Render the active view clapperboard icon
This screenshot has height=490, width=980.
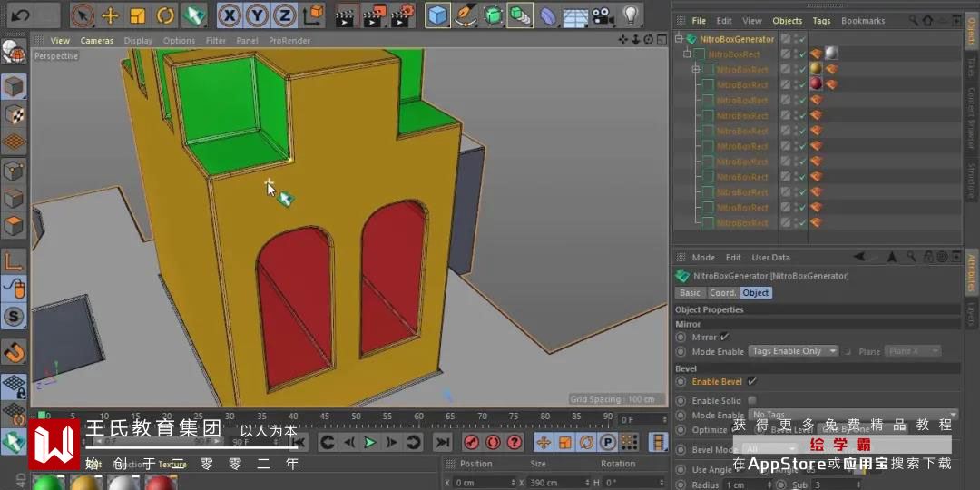[346, 15]
